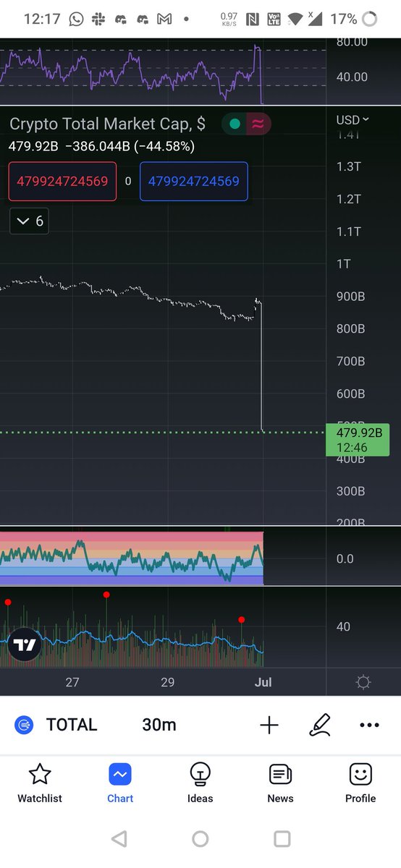Open the Watchlist tab

[x=40, y=783]
